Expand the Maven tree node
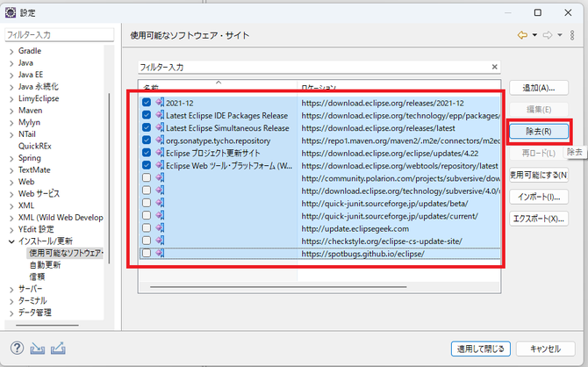 coord(11,112)
